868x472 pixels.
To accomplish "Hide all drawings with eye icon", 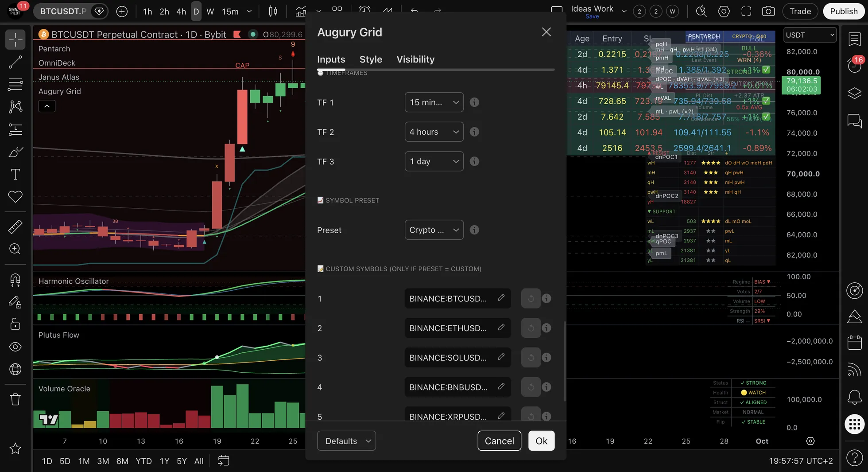I will point(15,347).
